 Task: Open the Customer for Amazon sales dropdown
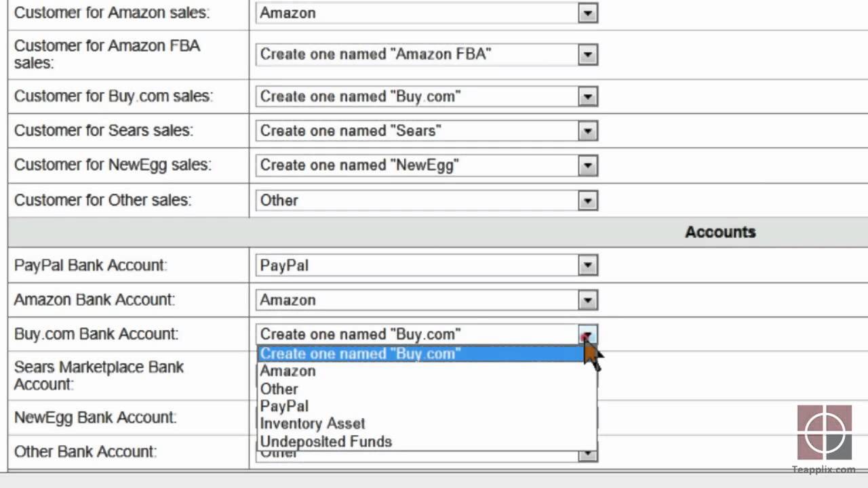coord(426,13)
